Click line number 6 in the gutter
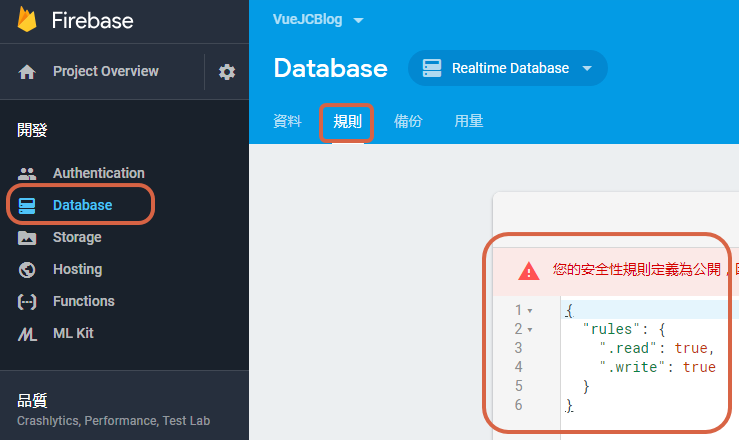The height and width of the screenshot is (440, 739). (x=518, y=405)
